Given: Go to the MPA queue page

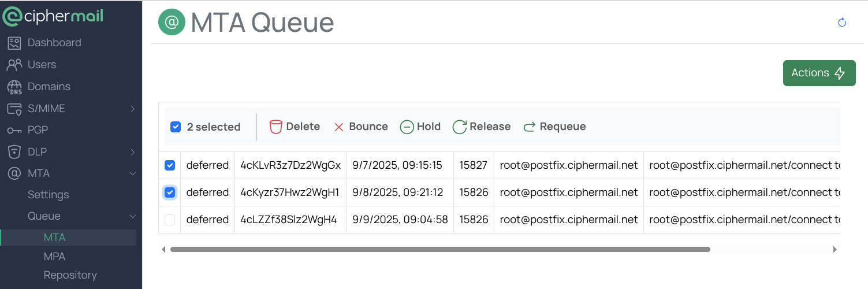Looking at the screenshot, I should coord(54,257).
